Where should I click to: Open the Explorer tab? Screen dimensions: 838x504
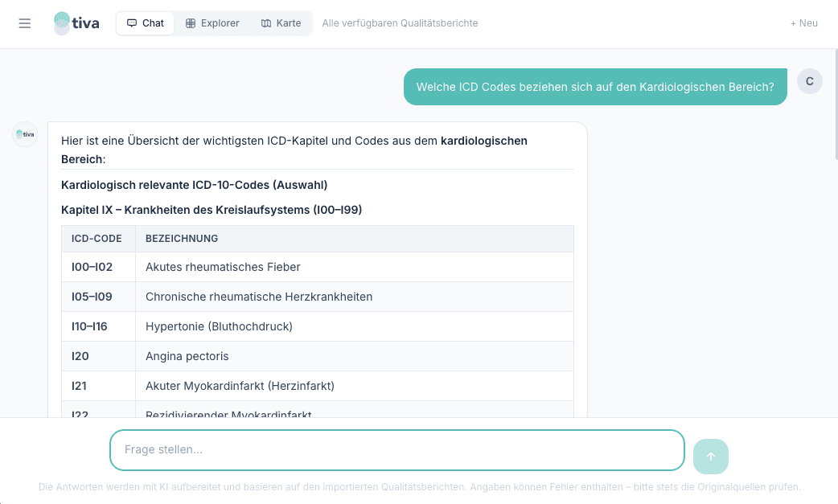[212, 23]
